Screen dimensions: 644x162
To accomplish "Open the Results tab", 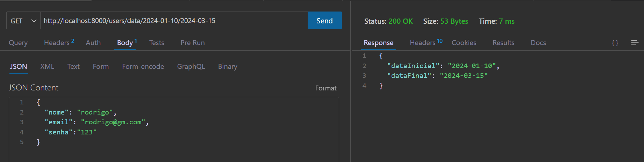I will [x=503, y=43].
